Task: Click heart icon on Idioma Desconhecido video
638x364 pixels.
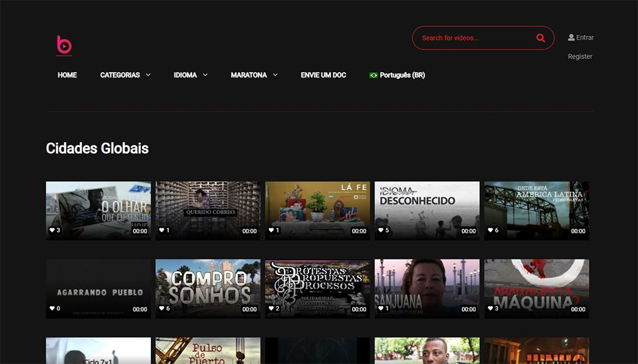Action: [x=381, y=230]
